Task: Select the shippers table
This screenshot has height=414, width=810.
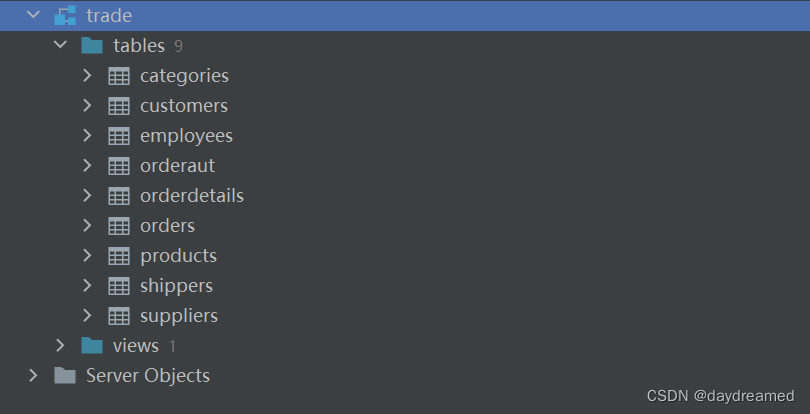Action: 176,286
